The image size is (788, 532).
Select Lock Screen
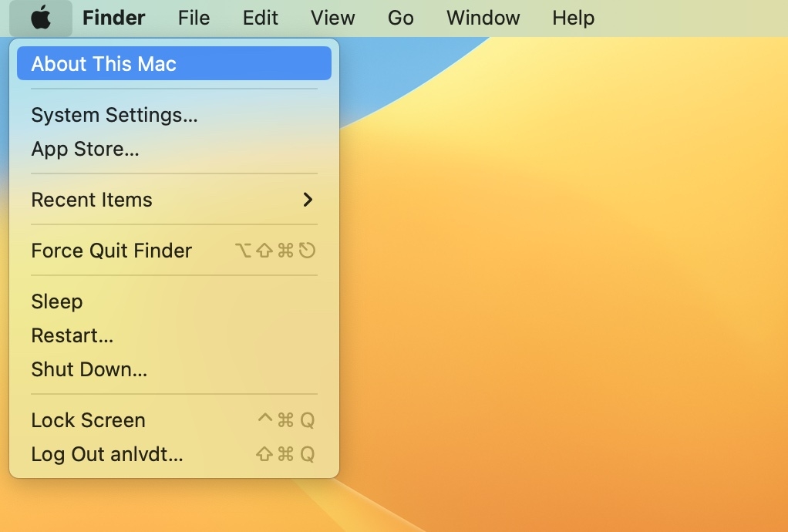coord(174,420)
